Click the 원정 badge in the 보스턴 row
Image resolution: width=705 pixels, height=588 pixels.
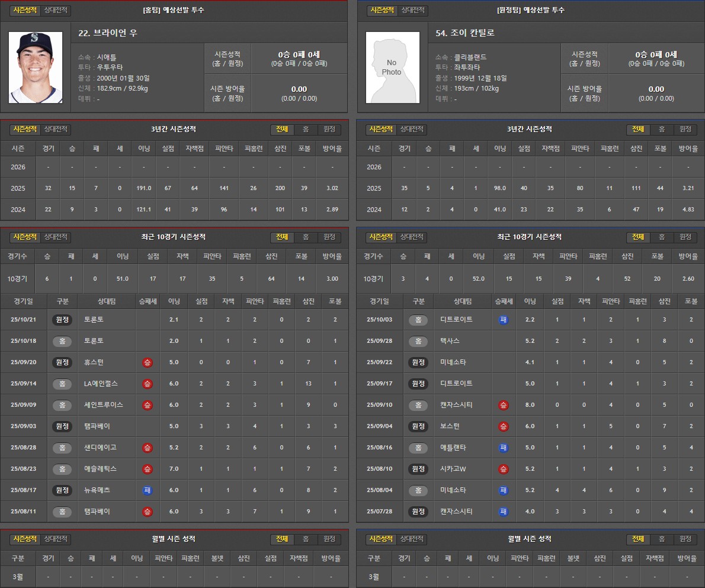(418, 426)
